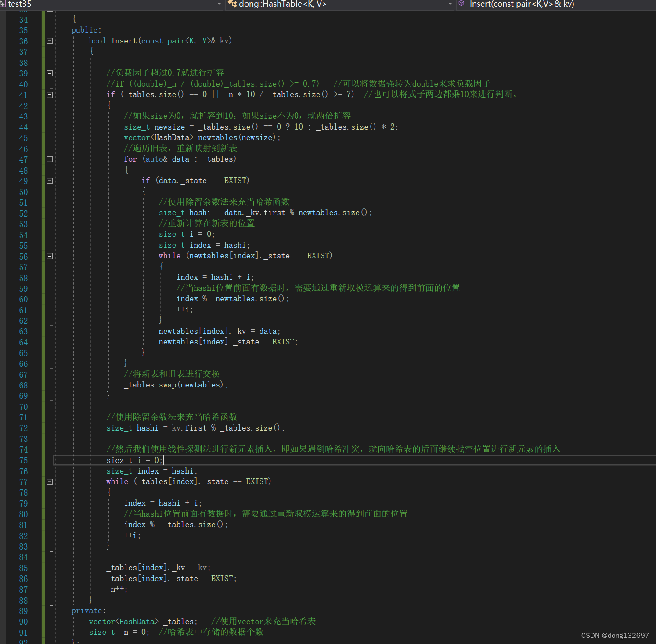The height and width of the screenshot is (644, 656).
Task: Click 'vector<HashData> _tables;' member declaration
Action: (x=143, y=622)
